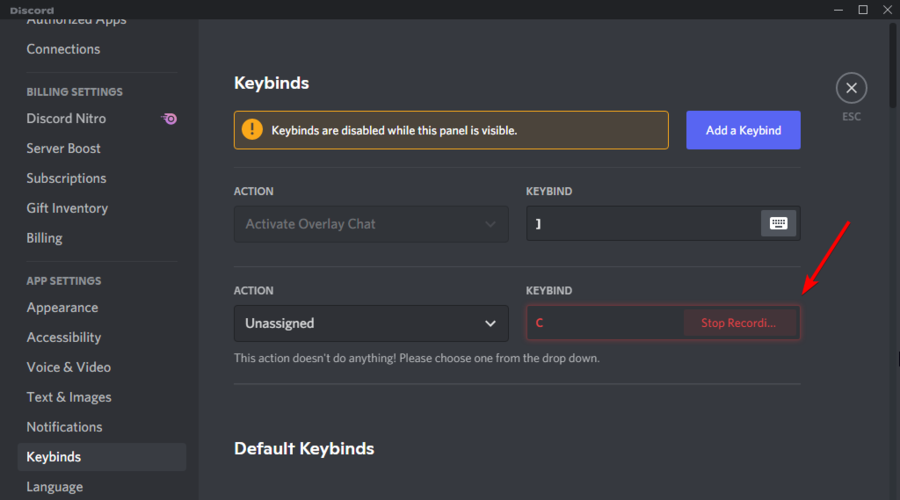Go to Server Boost settings
Screen dimensions: 900x500
(63, 148)
